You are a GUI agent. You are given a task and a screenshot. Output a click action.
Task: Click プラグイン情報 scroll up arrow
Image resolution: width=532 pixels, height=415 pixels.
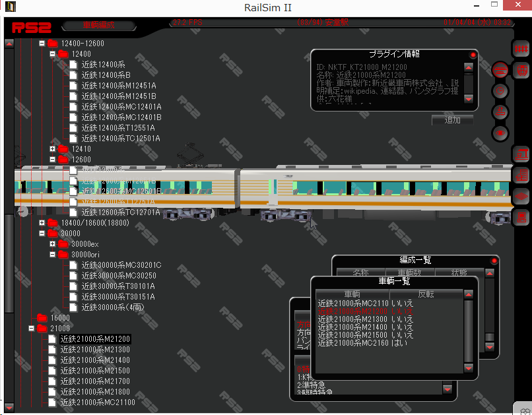[x=468, y=67]
